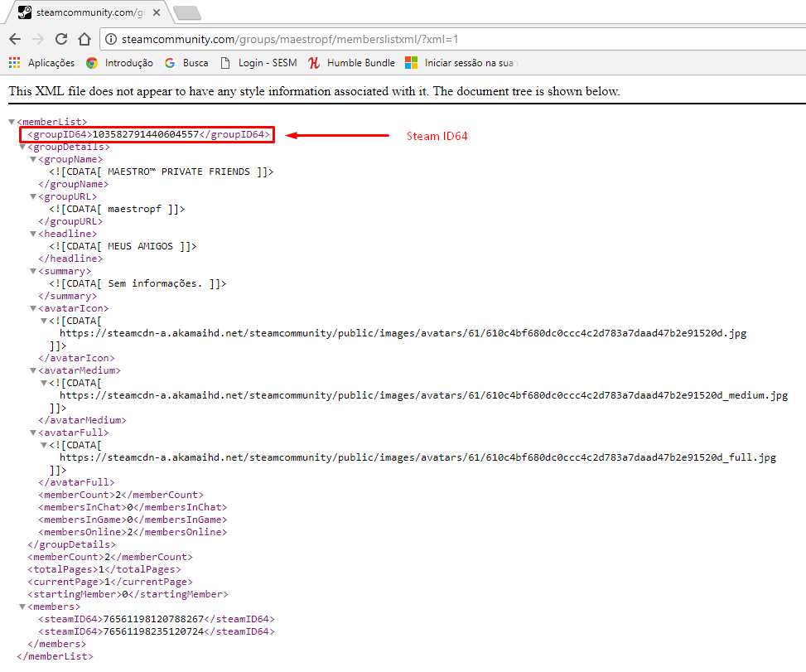806x672 pixels.
Task: Click the avatar URL ending 91520d.jpg
Action: point(403,333)
